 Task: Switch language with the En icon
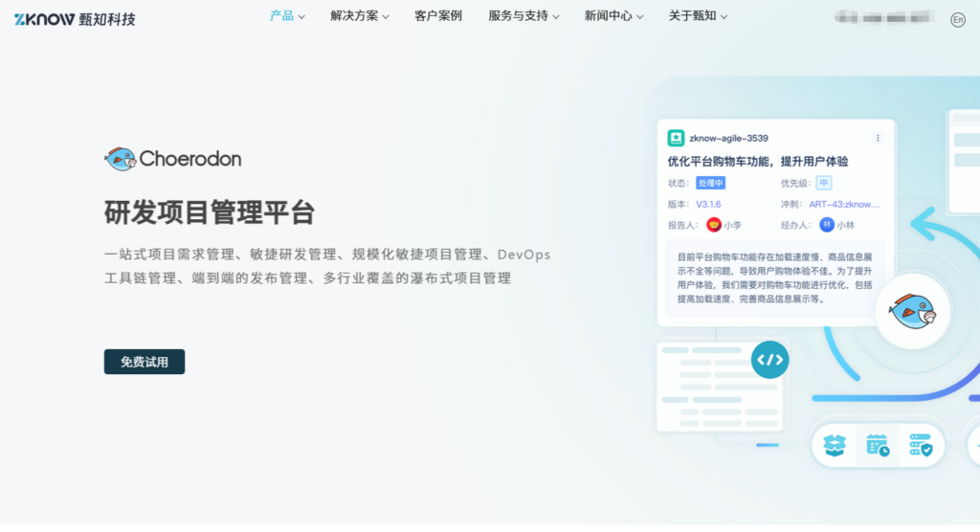pyautogui.click(x=957, y=20)
